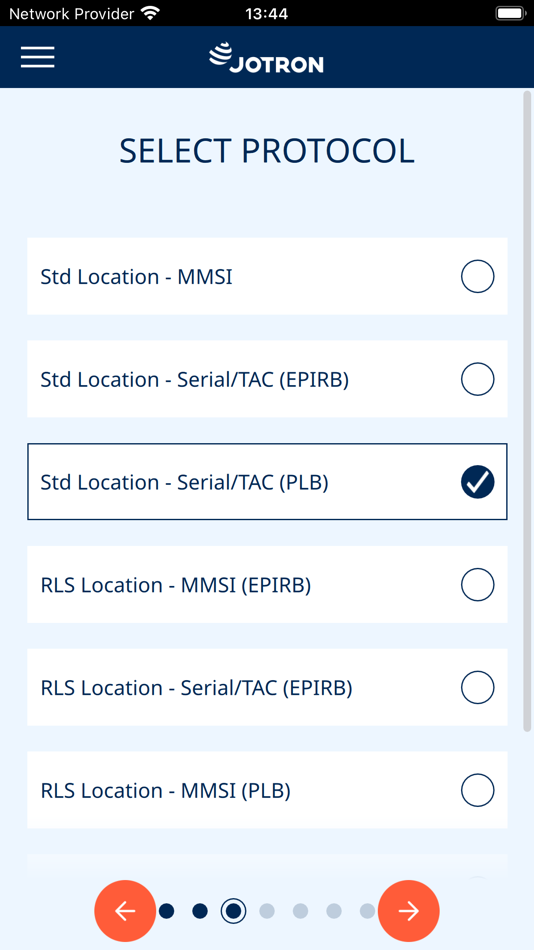This screenshot has height=950, width=534.
Task: Select the Std Location - MMSI radio button
Action: [x=478, y=276]
